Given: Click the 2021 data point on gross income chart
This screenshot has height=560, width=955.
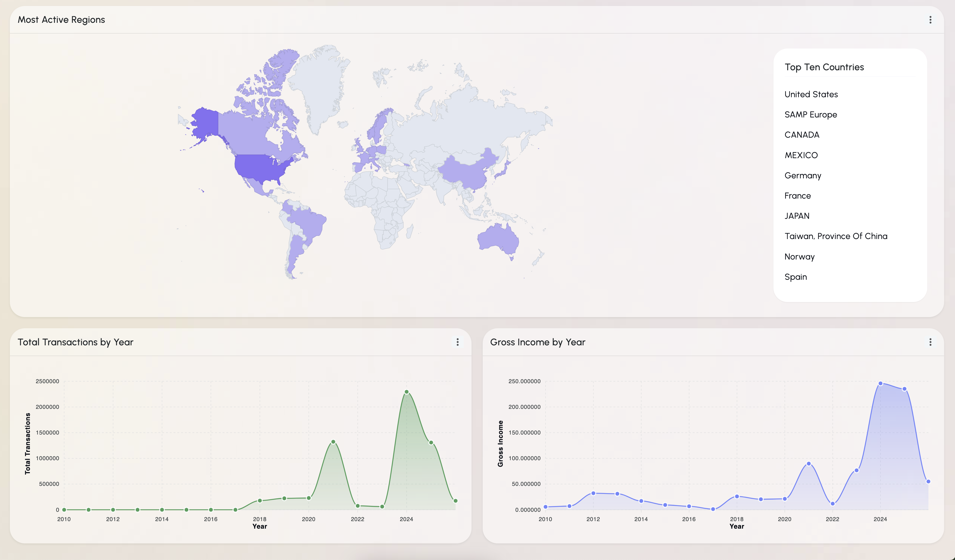Looking at the screenshot, I should 809,463.
